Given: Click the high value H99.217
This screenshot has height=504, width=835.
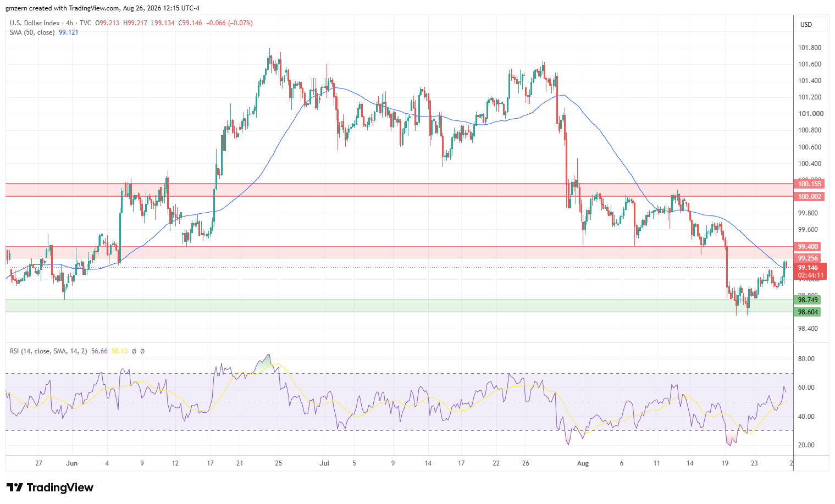Looking at the screenshot, I should click(x=135, y=23).
